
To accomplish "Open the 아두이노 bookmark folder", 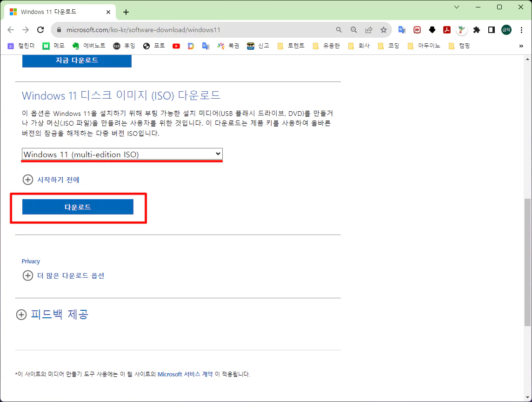I will [x=424, y=46].
